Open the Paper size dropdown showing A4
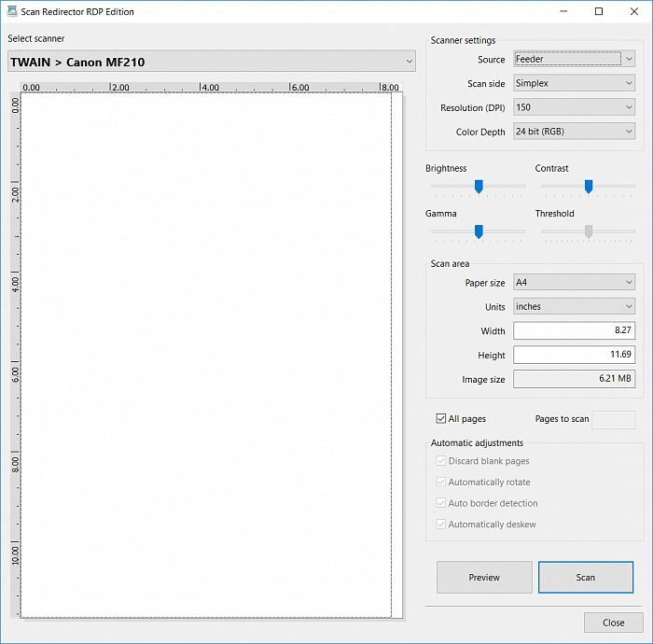The image size is (653, 644). pyautogui.click(x=574, y=282)
